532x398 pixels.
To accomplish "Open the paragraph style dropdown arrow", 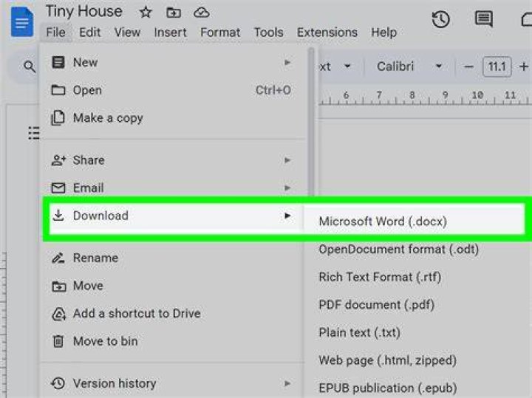I will (x=347, y=66).
